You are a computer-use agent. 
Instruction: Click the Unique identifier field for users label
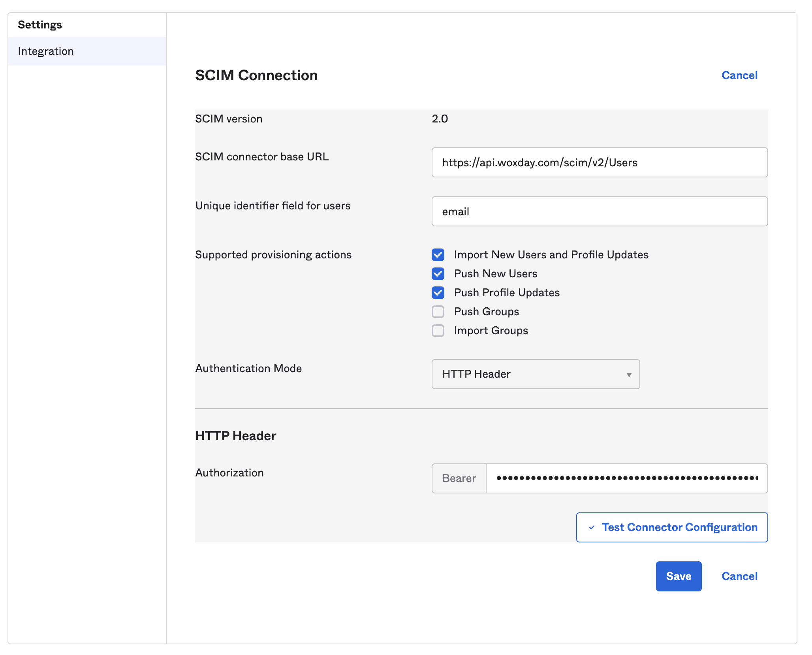(273, 206)
